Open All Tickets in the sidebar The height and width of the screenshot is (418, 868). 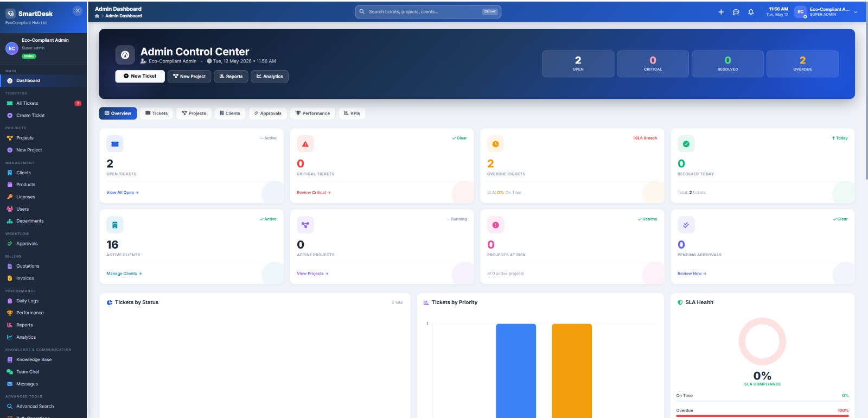pyautogui.click(x=43, y=103)
